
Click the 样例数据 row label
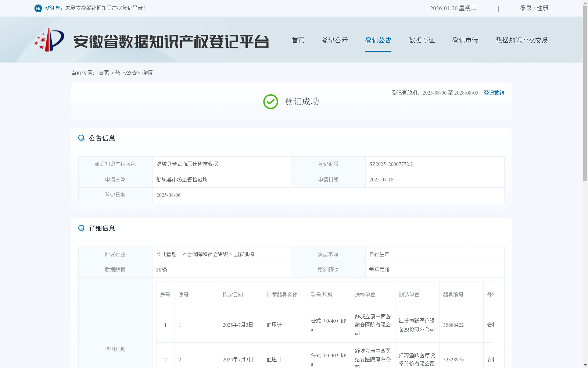115,349
